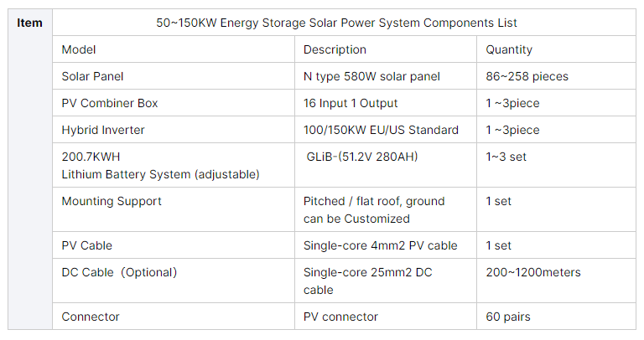This screenshot has height=340, width=644.
Task: Select the GLiB-(51.2V 280AH) description
Action: point(362,157)
